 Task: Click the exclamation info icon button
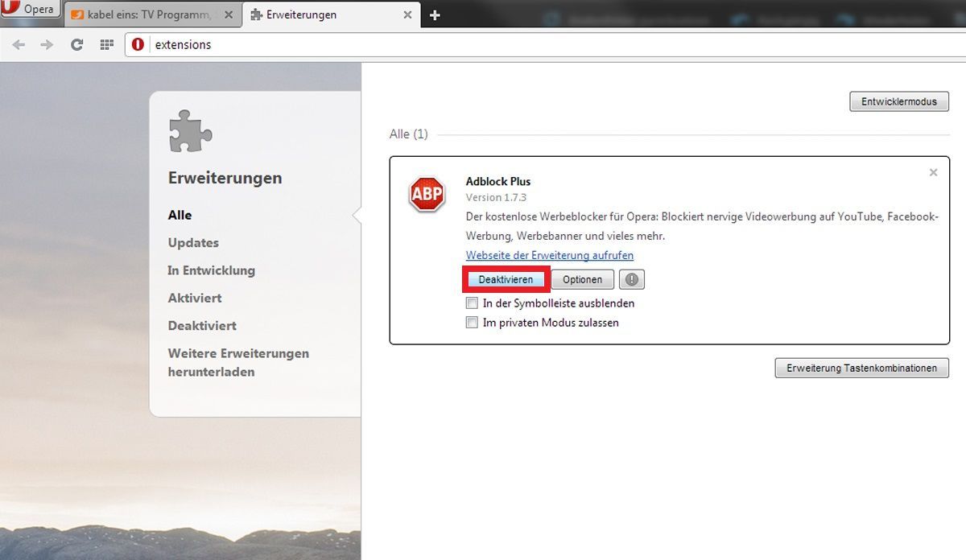point(632,279)
